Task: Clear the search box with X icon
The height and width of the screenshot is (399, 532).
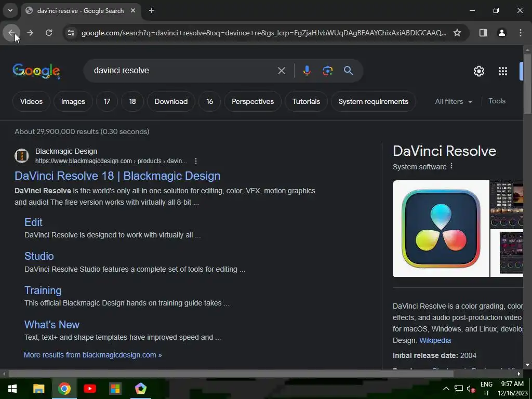Action: pyautogui.click(x=281, y=71)
